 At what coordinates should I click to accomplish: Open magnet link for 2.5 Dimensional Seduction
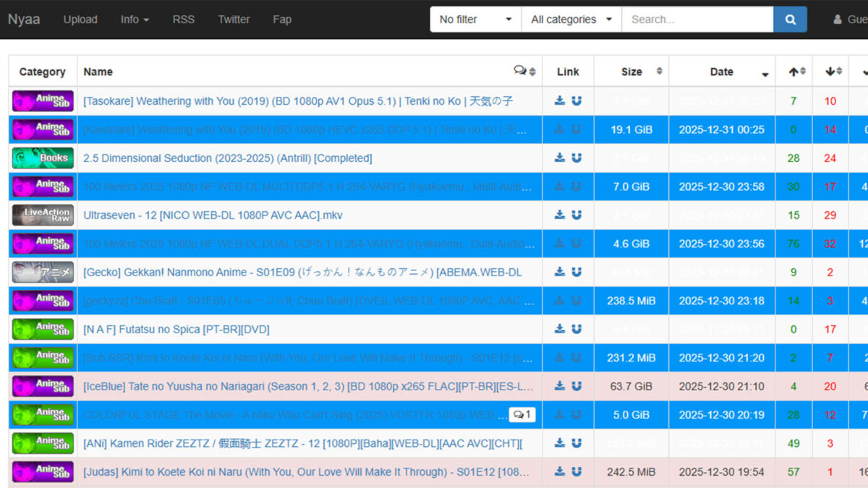coord(576,158)
